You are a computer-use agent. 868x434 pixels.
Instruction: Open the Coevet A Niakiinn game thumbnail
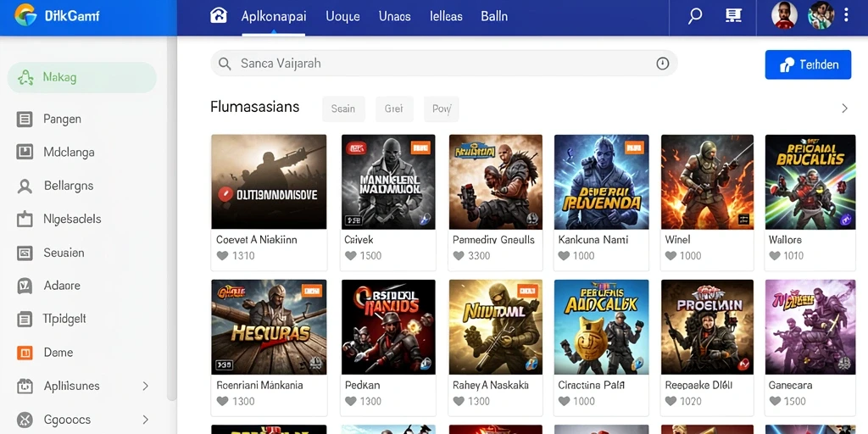click(269, 181)
